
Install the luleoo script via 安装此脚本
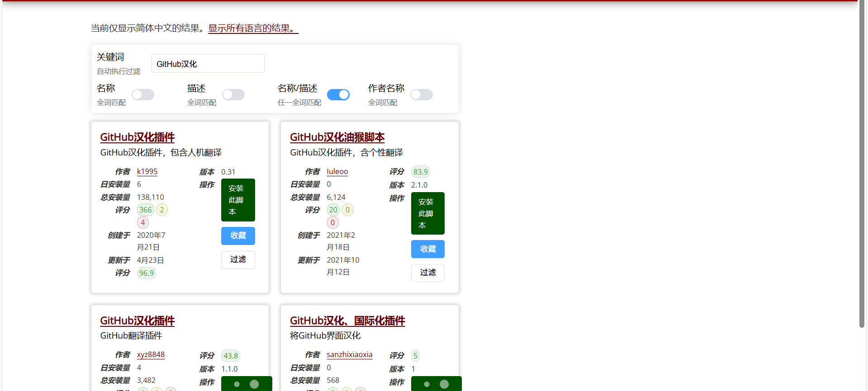click(x=428, y=213)
